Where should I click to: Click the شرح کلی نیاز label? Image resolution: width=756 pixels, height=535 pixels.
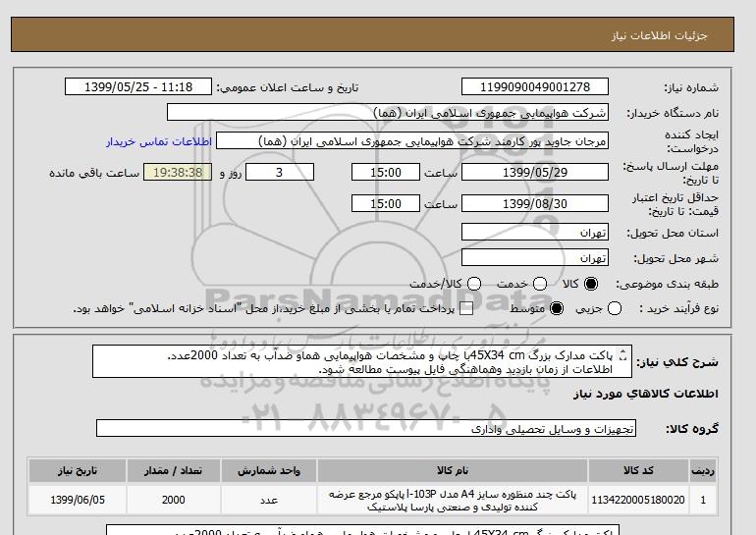tap(677, 362)
